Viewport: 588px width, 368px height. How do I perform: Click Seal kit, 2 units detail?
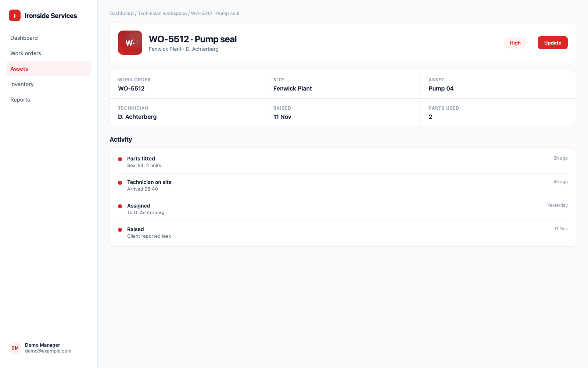click(144, 166)
